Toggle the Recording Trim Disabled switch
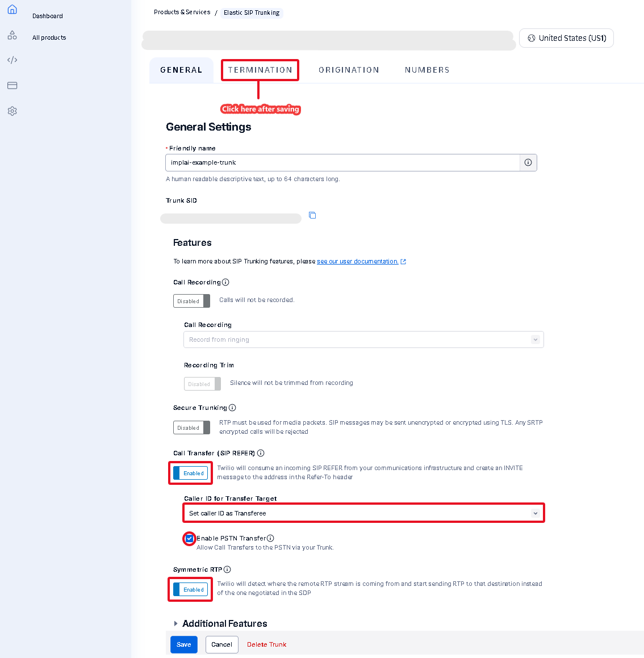 tap(202, 384)
